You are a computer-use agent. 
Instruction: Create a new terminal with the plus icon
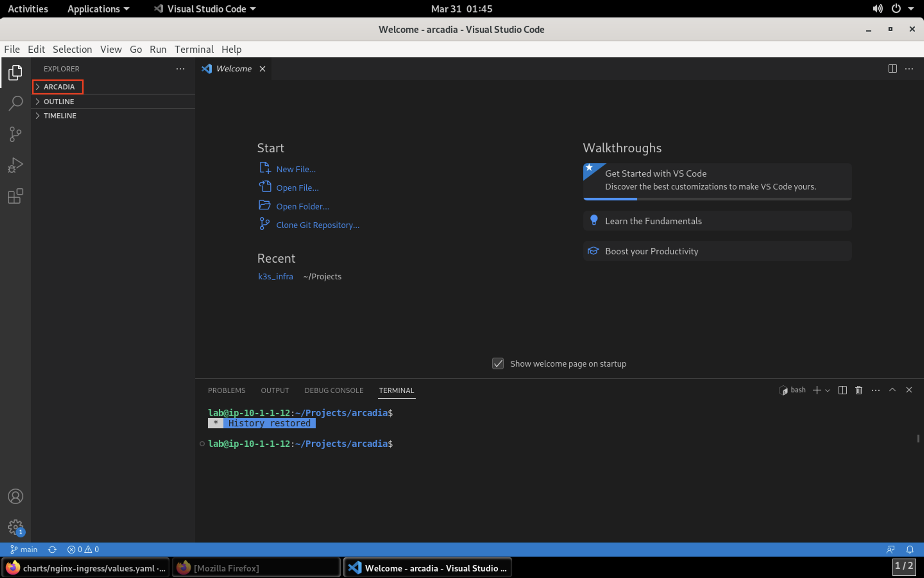pos(817,390)
